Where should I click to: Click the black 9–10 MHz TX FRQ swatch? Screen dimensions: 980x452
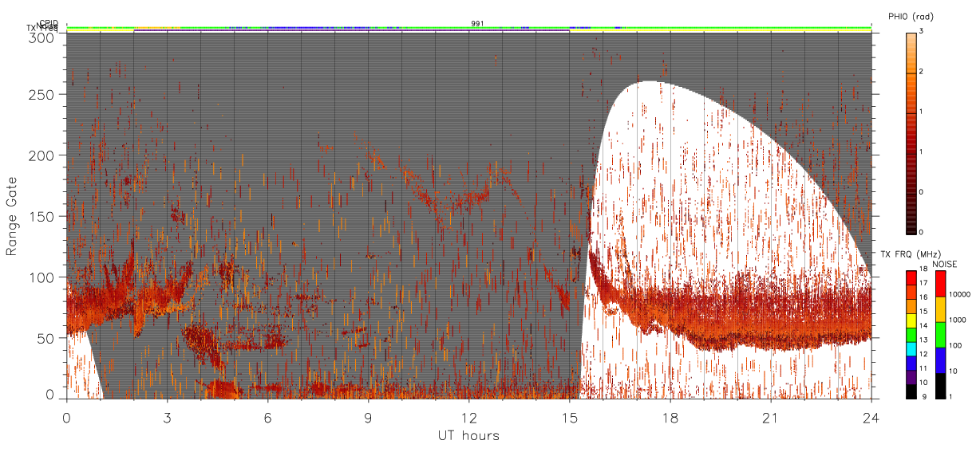pos(911,391)
